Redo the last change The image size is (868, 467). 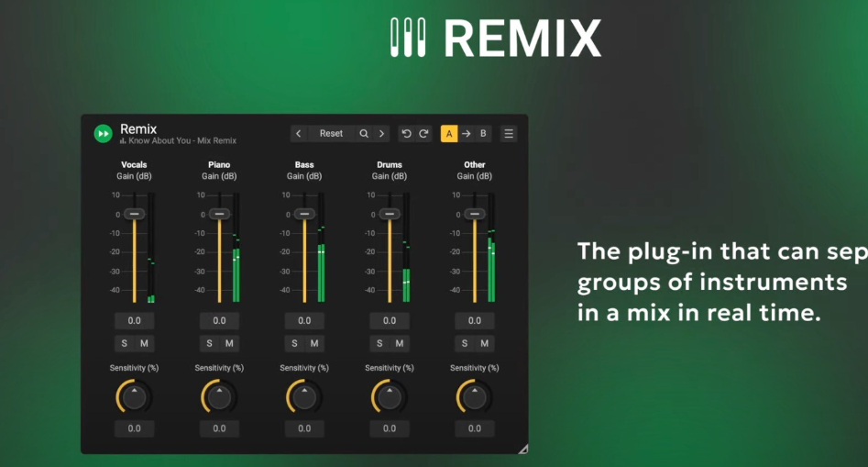tap(424, 134)
